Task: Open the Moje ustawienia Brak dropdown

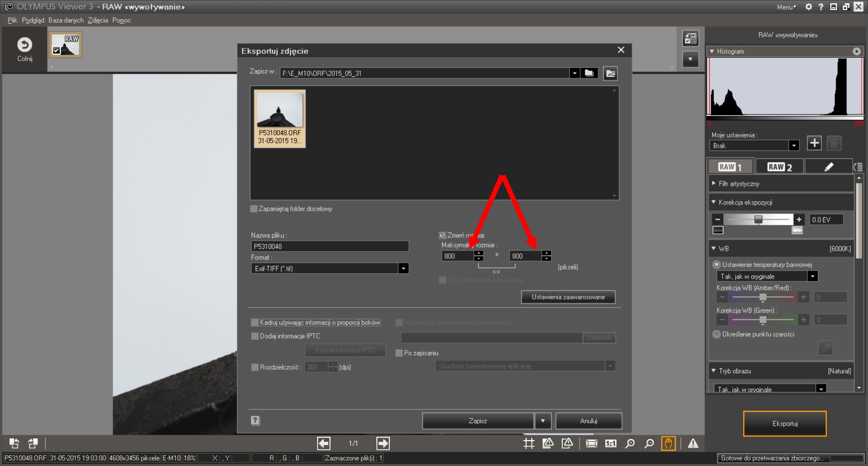Action: pyautogui.click(x=793, y=146)
